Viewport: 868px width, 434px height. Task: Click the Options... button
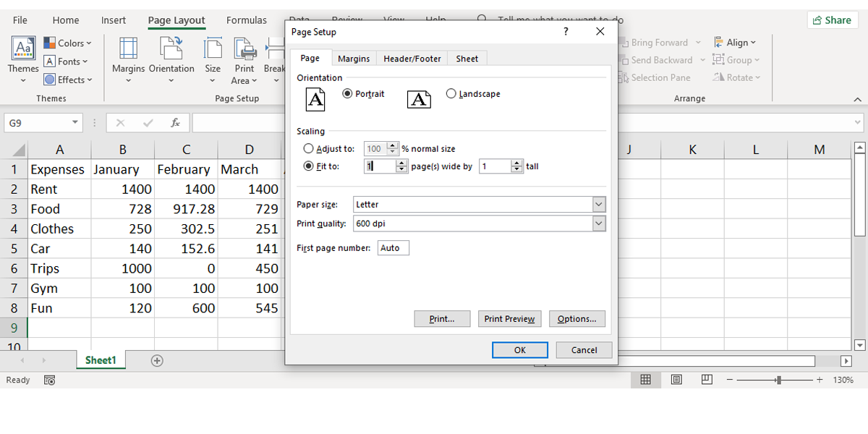(577, 319)
